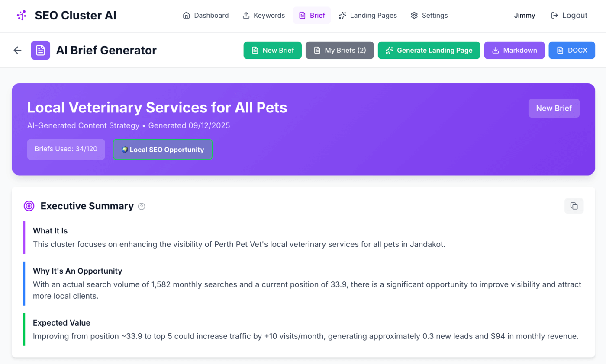Screen dimensions: 606x364
Task: Export the brief as DOCX
Action: coord(572,50)
